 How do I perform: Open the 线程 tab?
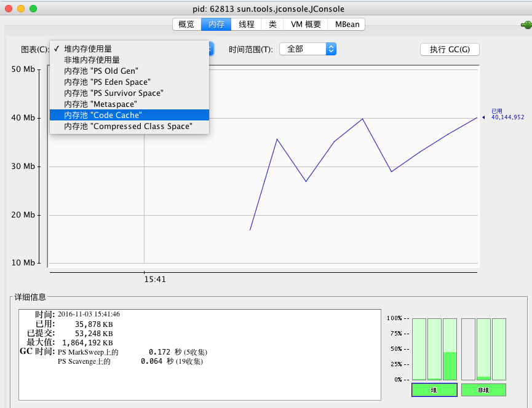pyautogui.click(x=247, y=25)
